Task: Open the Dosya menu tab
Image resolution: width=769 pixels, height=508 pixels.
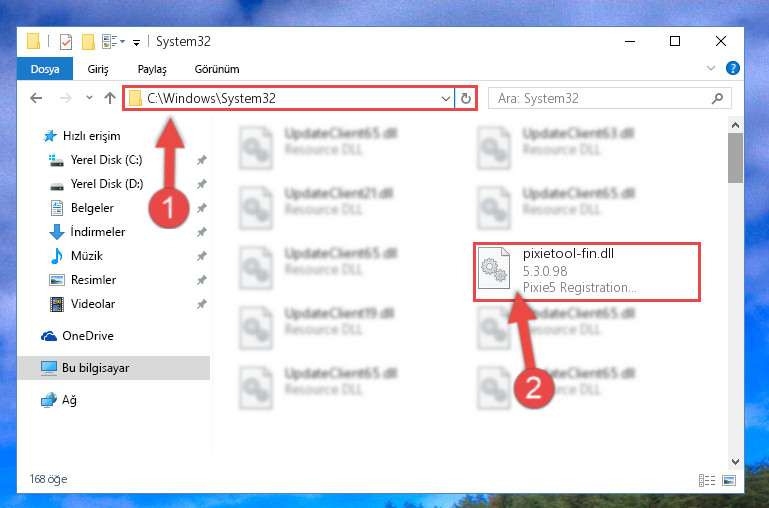Action: 45,69
